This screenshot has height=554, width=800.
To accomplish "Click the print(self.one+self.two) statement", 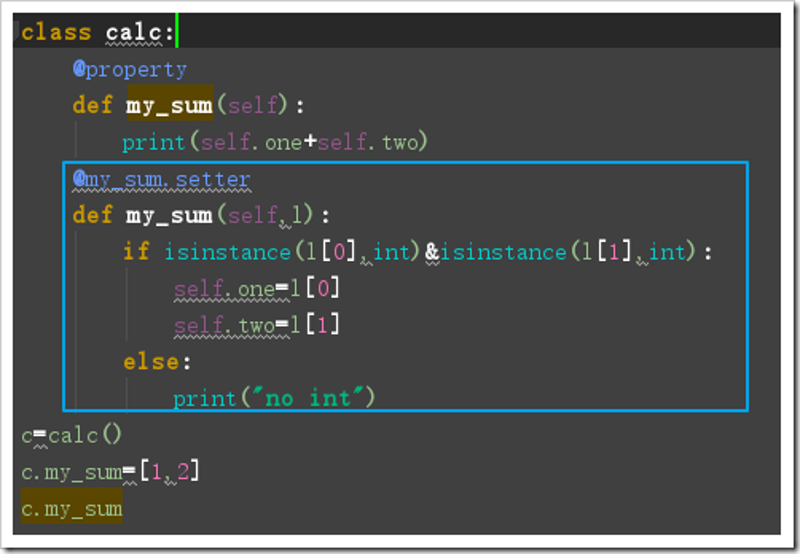I will coord(274,142).
